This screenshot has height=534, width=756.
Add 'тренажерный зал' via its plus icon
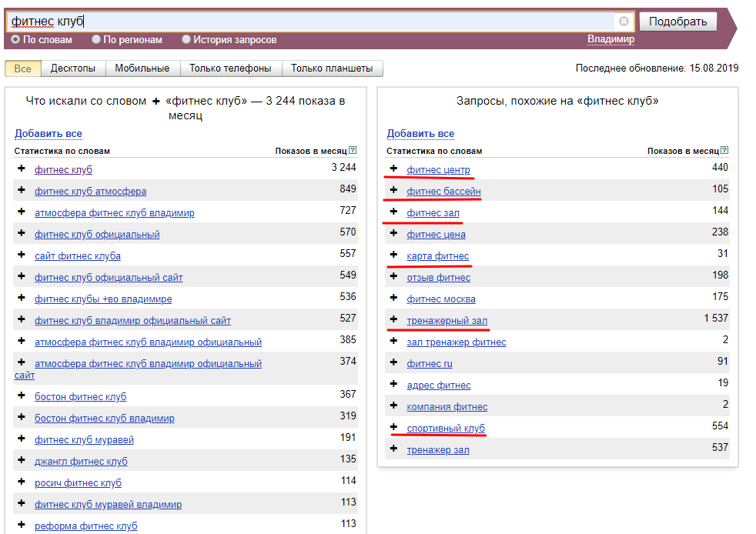coord(393,319)
